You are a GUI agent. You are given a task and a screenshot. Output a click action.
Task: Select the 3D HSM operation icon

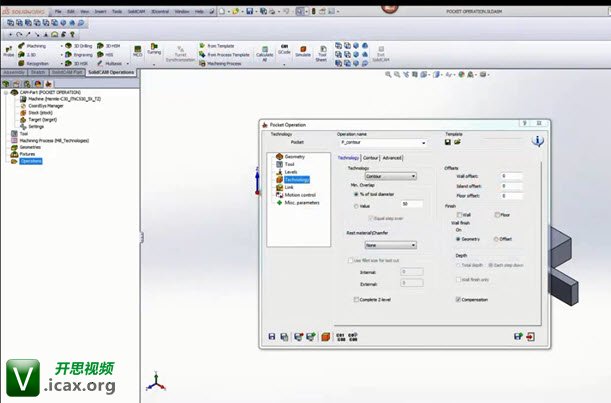coord(101,46)
